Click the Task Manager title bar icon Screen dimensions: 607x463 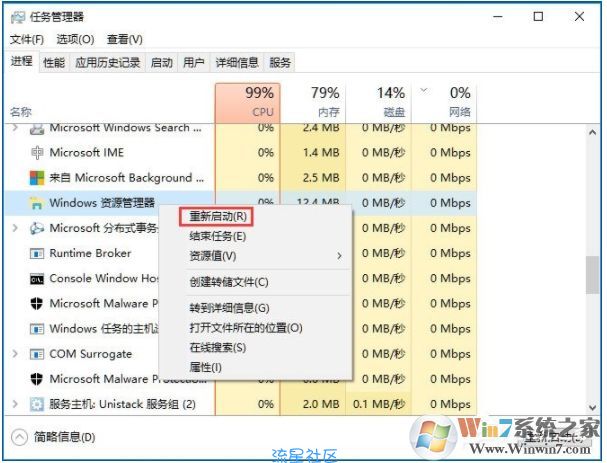pos(17,17)
